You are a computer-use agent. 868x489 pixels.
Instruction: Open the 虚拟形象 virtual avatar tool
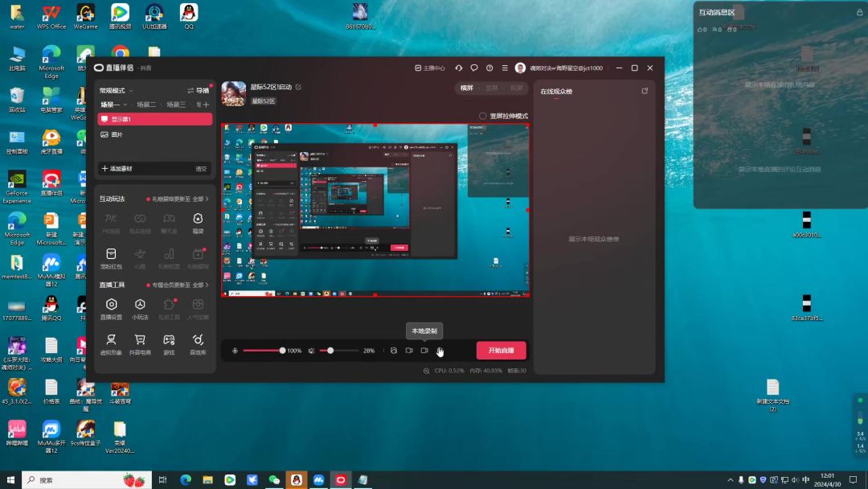[112, 340]
